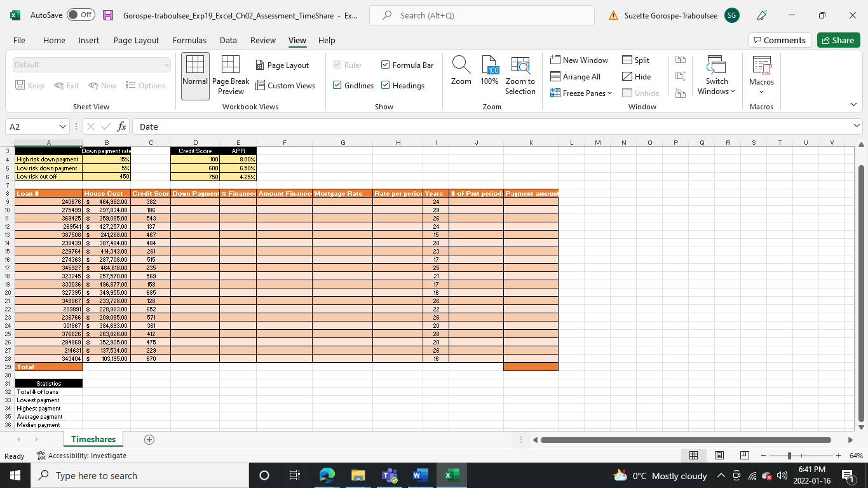The height and width of the screenshot is (488, 868).
Task: Click the SG account avatar
Action: tap(732, 15)
